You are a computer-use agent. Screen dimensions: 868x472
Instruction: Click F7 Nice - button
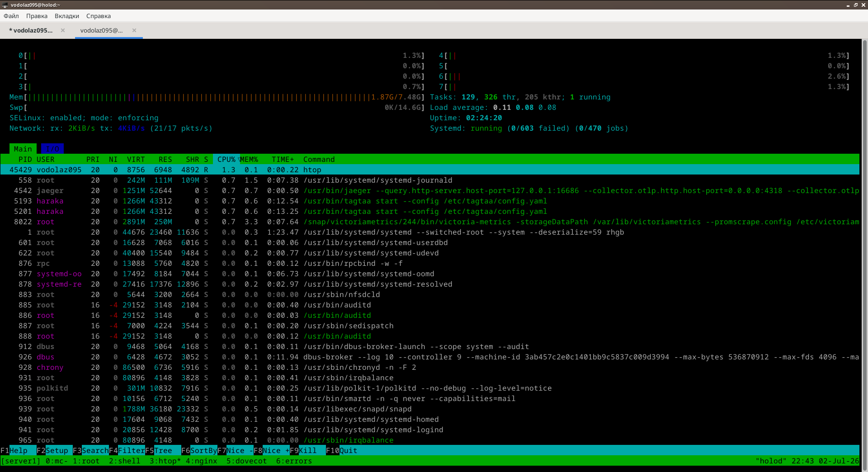(236, 450)
